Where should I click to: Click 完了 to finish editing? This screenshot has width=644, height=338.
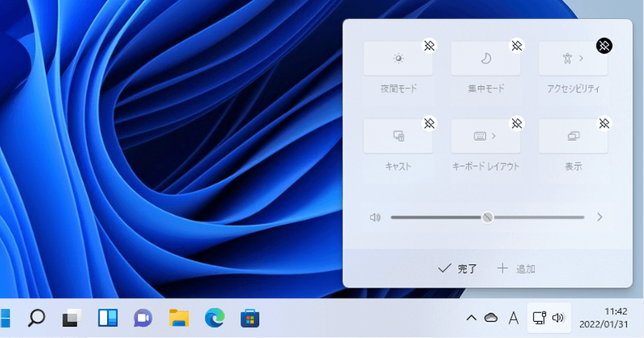point(456,269)
